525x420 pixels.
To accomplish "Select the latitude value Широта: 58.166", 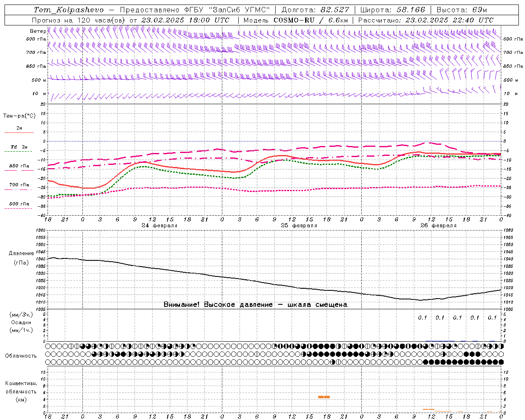I will (x=393, y=10).
